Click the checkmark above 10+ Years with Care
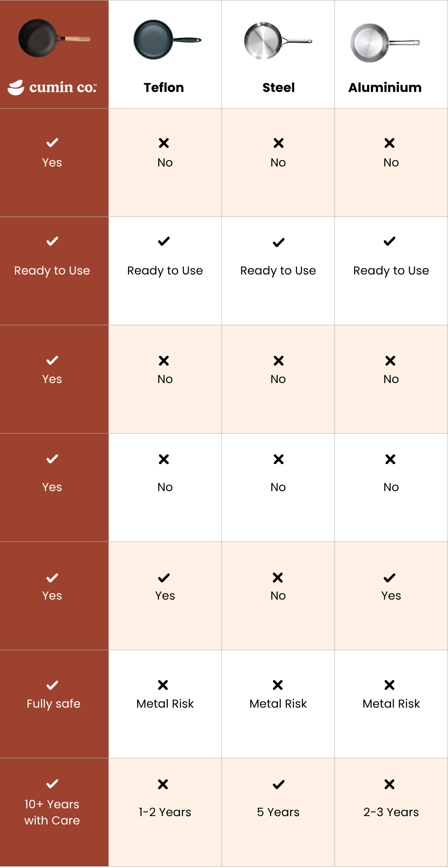This screenshot has width=448, height=868. pyautogui.click(x=52, y=784)
